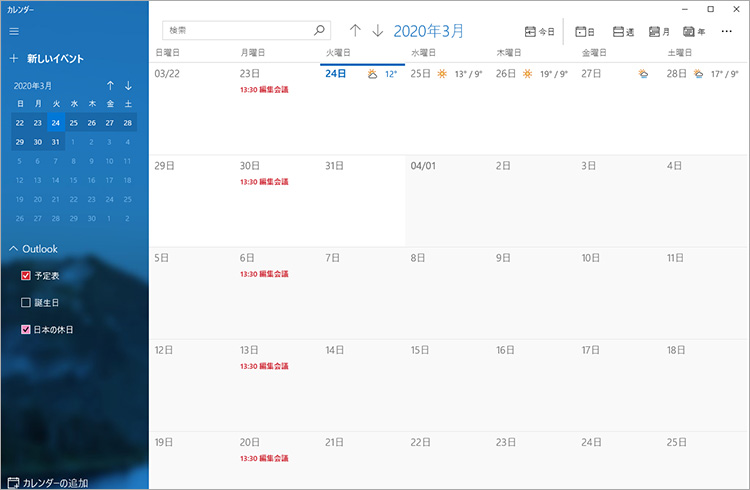Open the 13:30 編集会議 event on 13日

point(264,366)
